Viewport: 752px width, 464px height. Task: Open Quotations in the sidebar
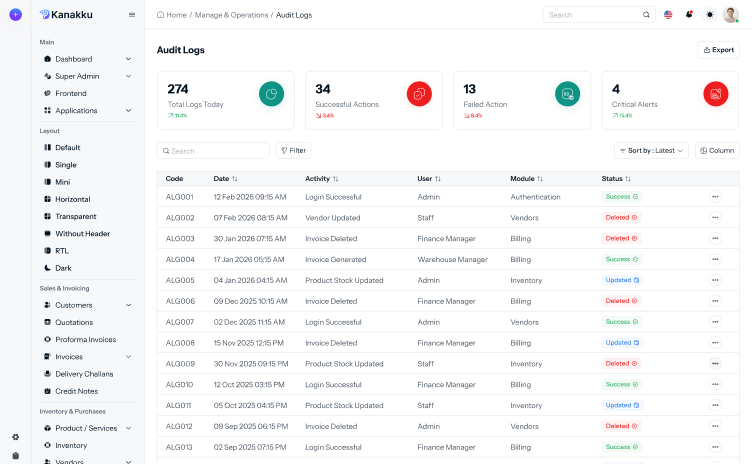pyautogui.click(x=73, y=322)
